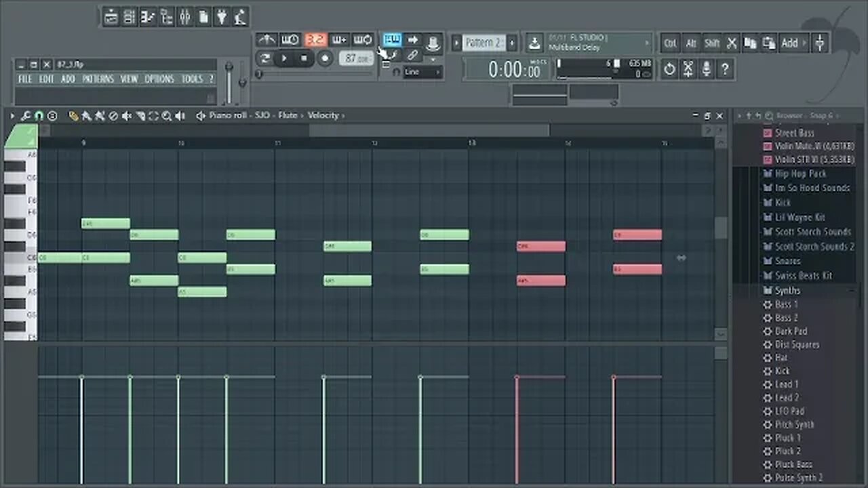Open piano roll options menu arrow

(12, 116)
